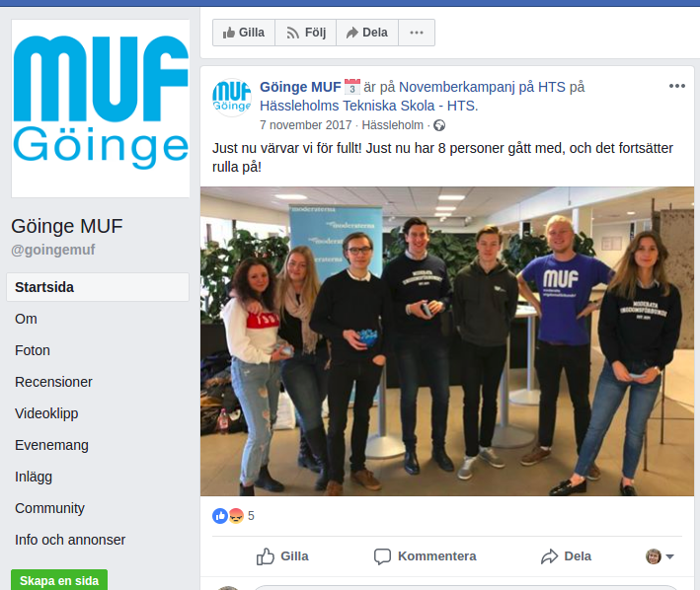This screenshot has height=590, width=700.
Task: Follow the page with Följ button
Action: pos(306,33)
